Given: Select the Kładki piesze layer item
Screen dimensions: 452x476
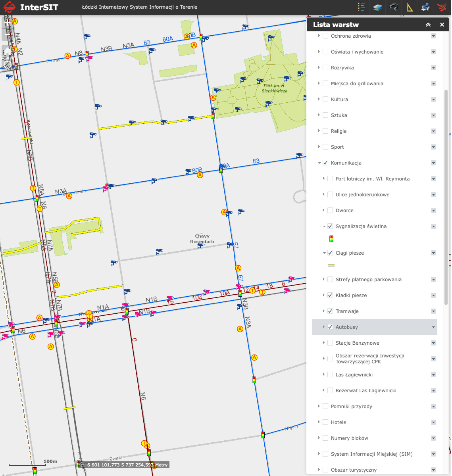Looking at the screenshot, I should [351, 296].
